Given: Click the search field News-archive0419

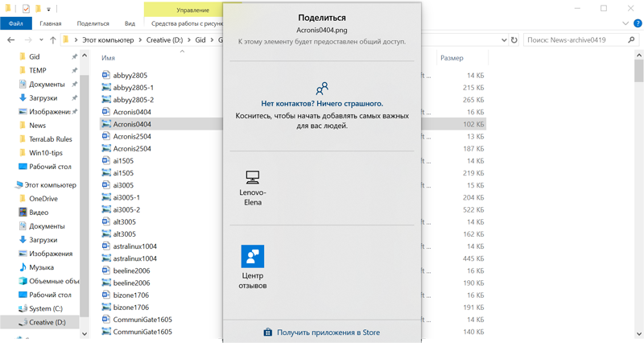Looking at the screenshot, I should (576, 39).
